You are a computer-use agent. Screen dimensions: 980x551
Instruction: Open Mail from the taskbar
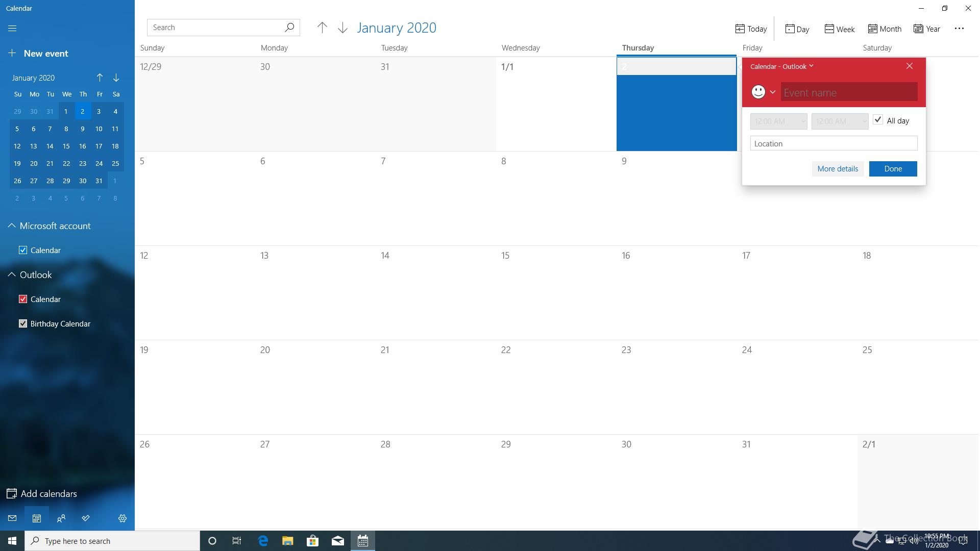coord(337,541)
